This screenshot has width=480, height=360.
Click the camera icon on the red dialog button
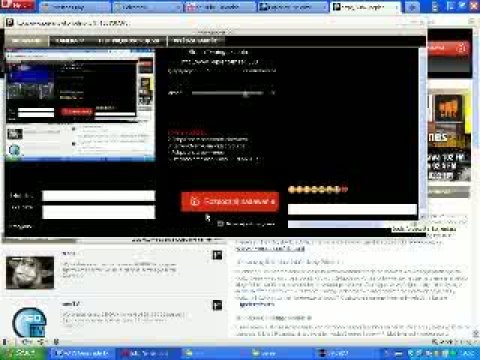tap(195, 201)
